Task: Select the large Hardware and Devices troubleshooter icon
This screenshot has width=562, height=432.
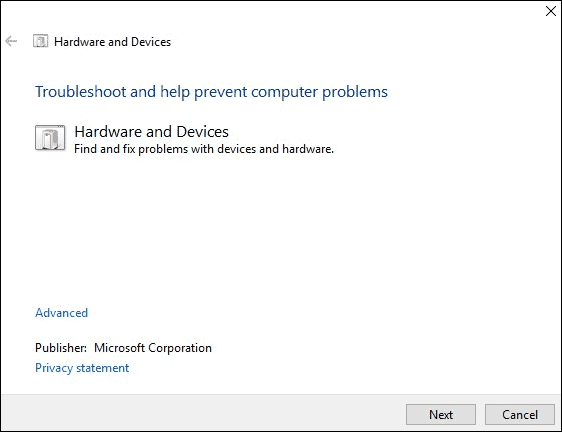Action: pos(50,138)
